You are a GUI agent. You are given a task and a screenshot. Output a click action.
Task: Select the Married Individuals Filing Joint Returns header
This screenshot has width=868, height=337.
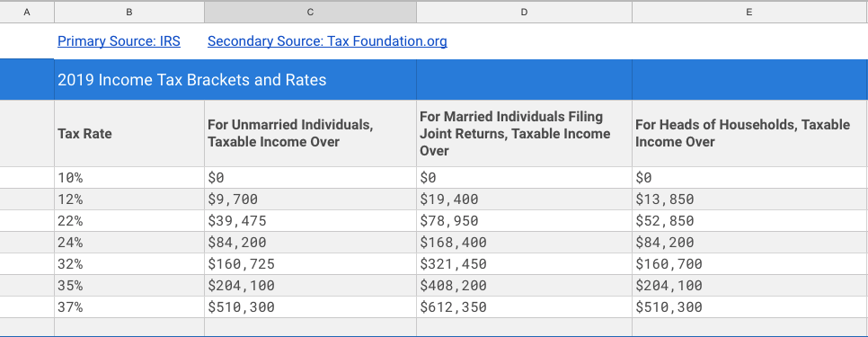click(524, 133)
